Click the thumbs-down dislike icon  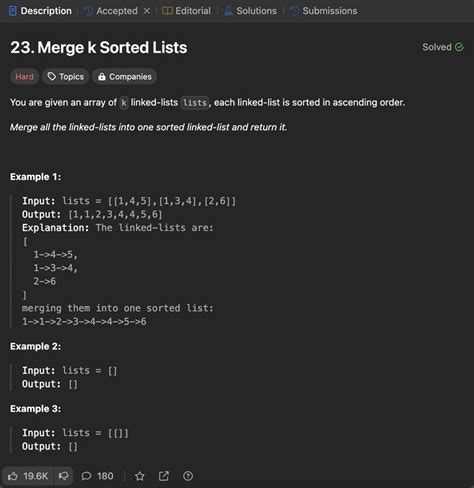[x=63, y=476]
